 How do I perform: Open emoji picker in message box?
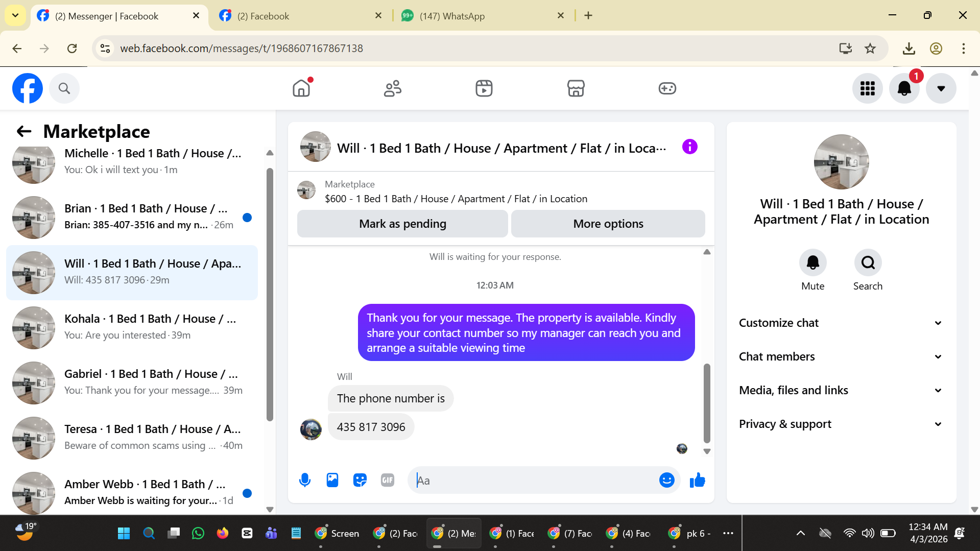point(666,480)
